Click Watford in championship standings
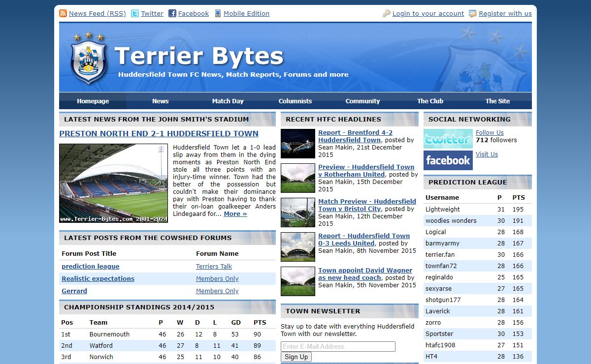Viewport: 591px width, 364px height. coord(101,345)
